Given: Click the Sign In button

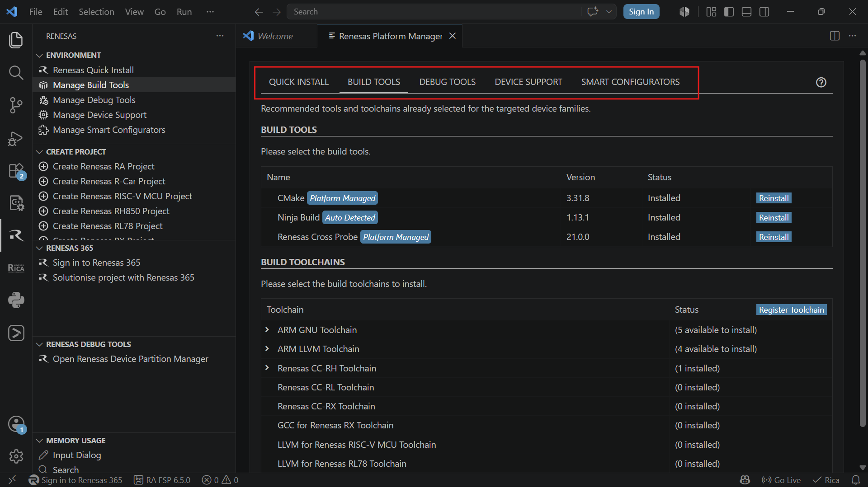Looking at the screenshot, I should (641, 12).
